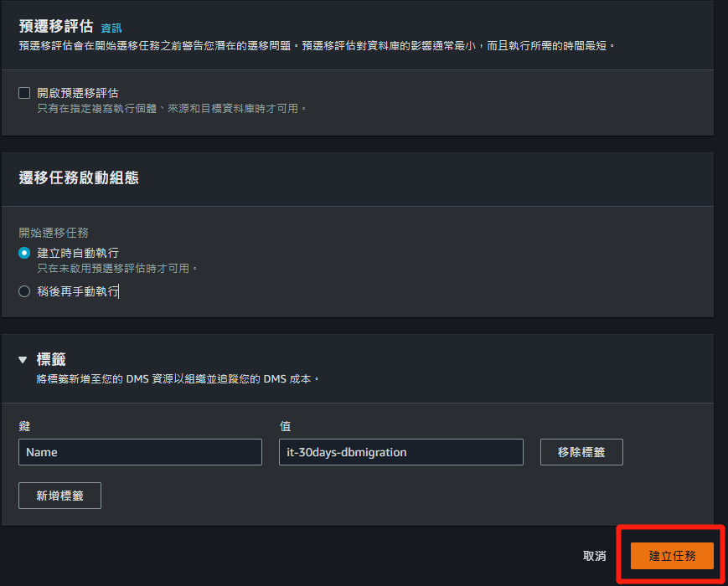This screenshot has width=728, height=586.
Task: Click the 值 field label
Action: (x=285, y=426)
